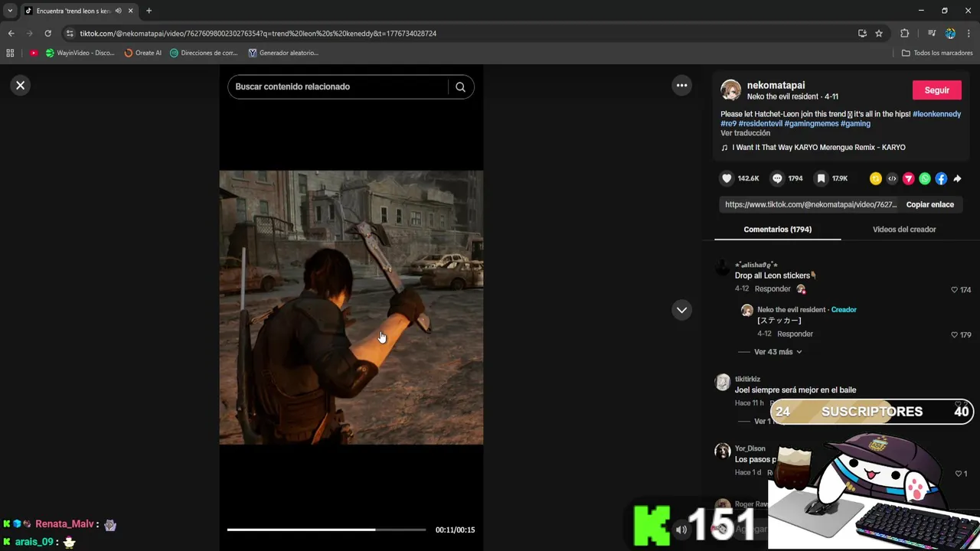Open Chrome three-dot menu
The image size is (980, 551).
pos(969,34)
